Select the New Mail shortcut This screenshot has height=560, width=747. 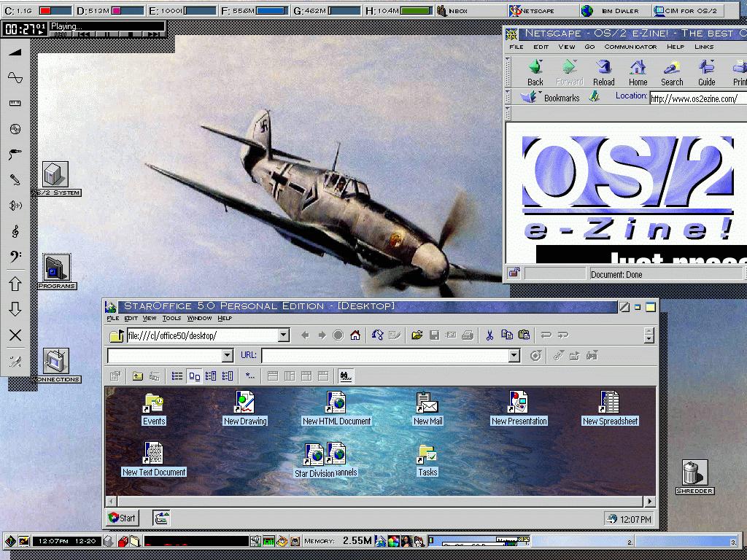(x=427, y=408)
